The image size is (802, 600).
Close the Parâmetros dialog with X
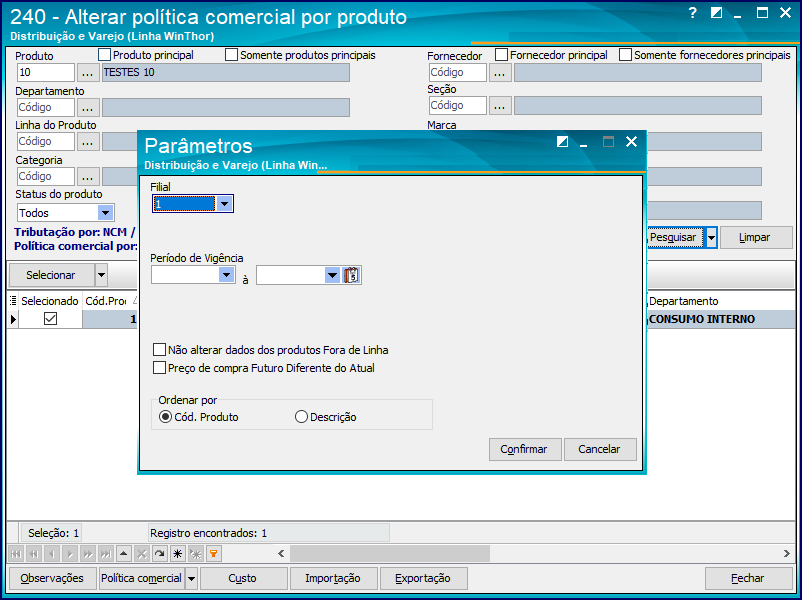coord(632,142)
